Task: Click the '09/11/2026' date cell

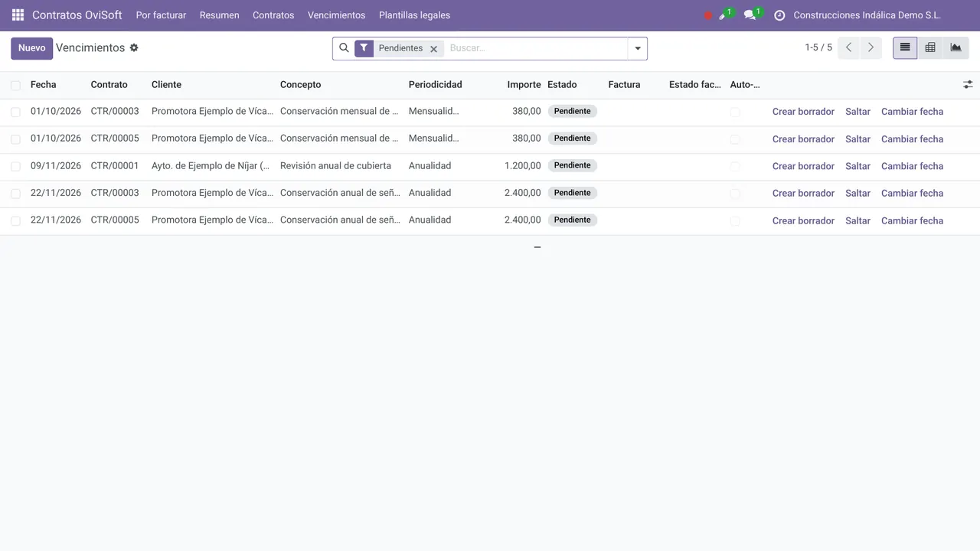Action: pyautogui.click(x=56, y=165)
